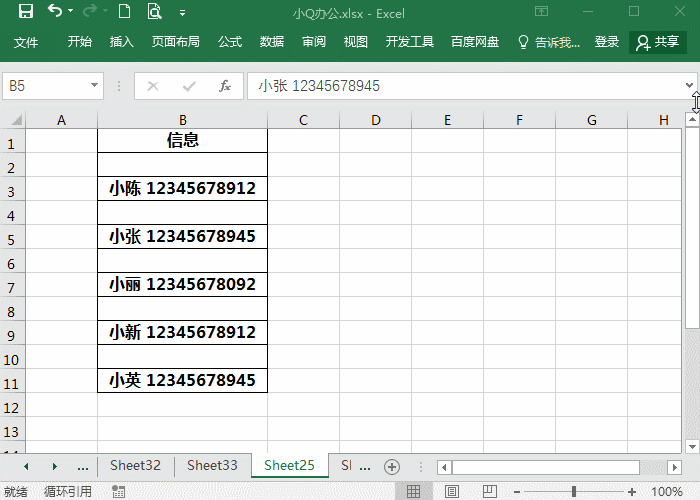Switch to the 视图 ribbon tab
This screenshot has height=500, width=700.
tap(356, 42)
